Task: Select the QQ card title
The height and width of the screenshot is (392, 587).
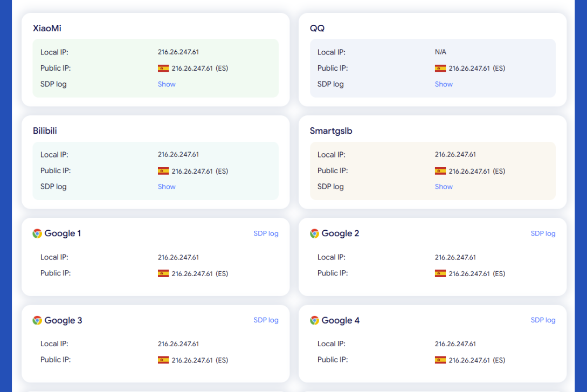Action: [x=317, y=29]
